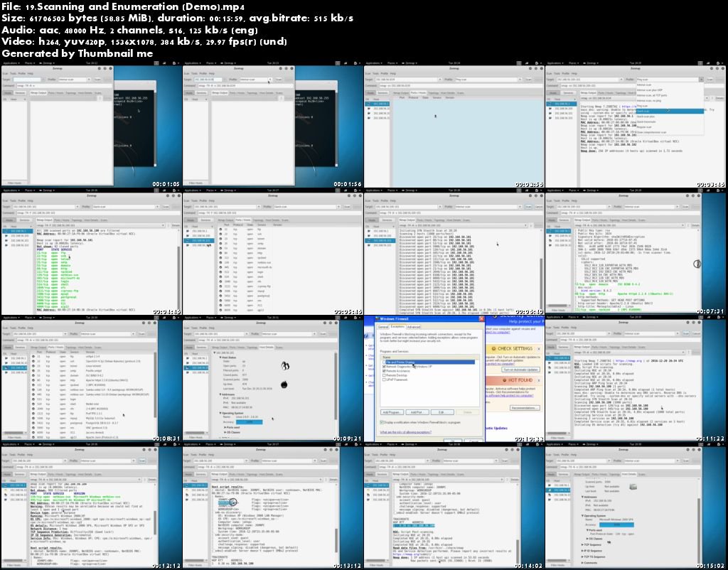Choose 'Intense scan, no ping' in 00:03:46 frame
This screenshot has width=728, height=570.
point(670,101)
